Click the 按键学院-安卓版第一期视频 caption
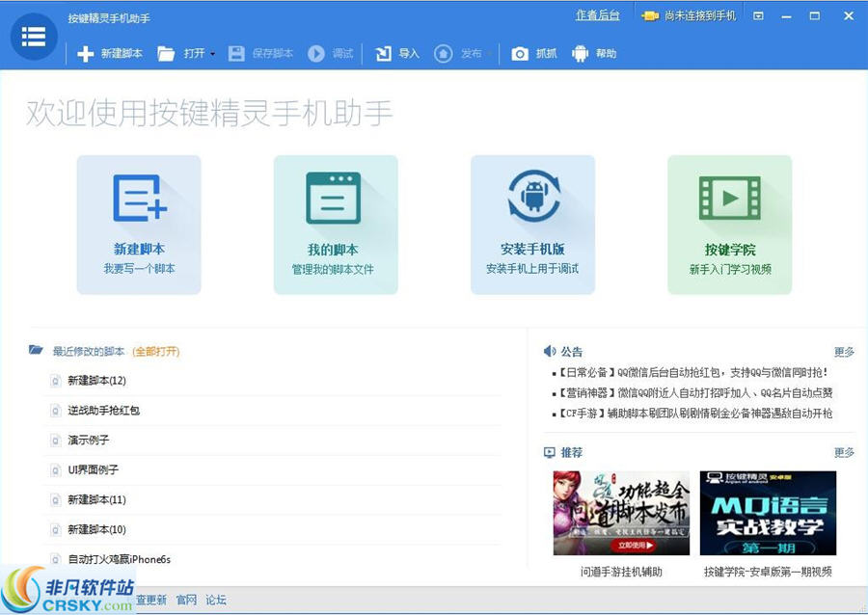868x615 pixels. click(768, 572)
